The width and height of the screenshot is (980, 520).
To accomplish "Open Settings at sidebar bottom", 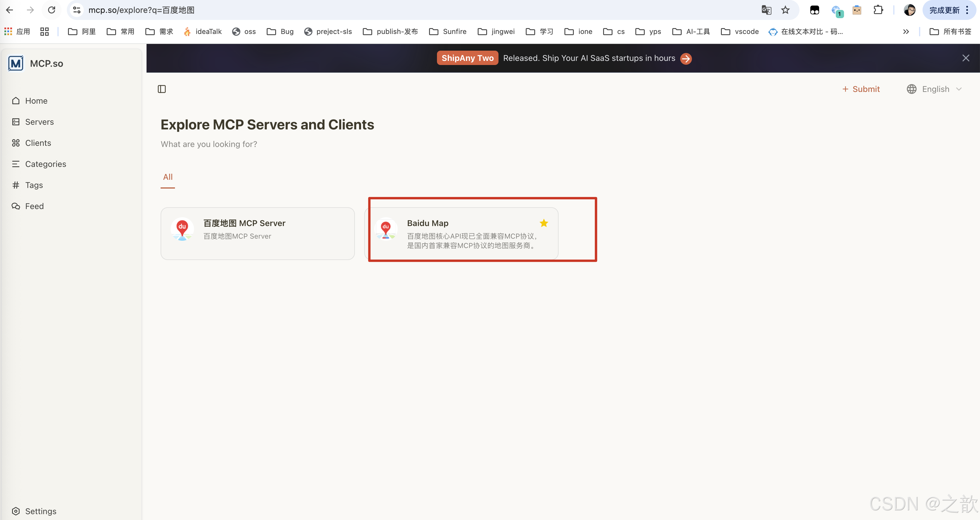I will tap(40, 511).
